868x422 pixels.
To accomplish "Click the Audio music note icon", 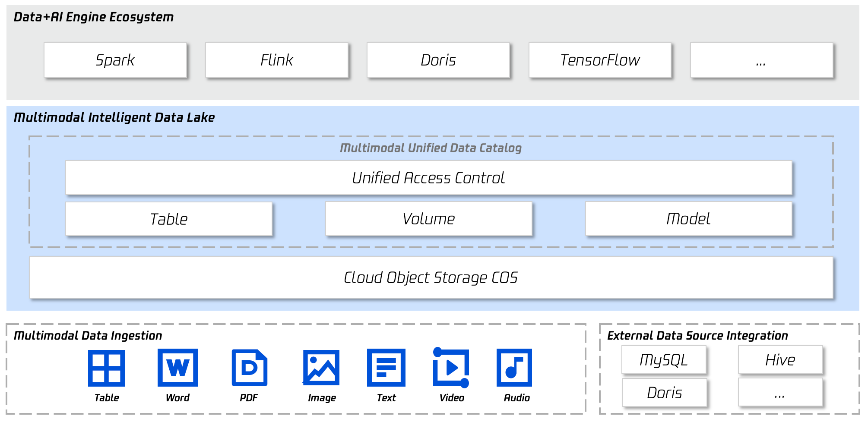I will [514, 368].
